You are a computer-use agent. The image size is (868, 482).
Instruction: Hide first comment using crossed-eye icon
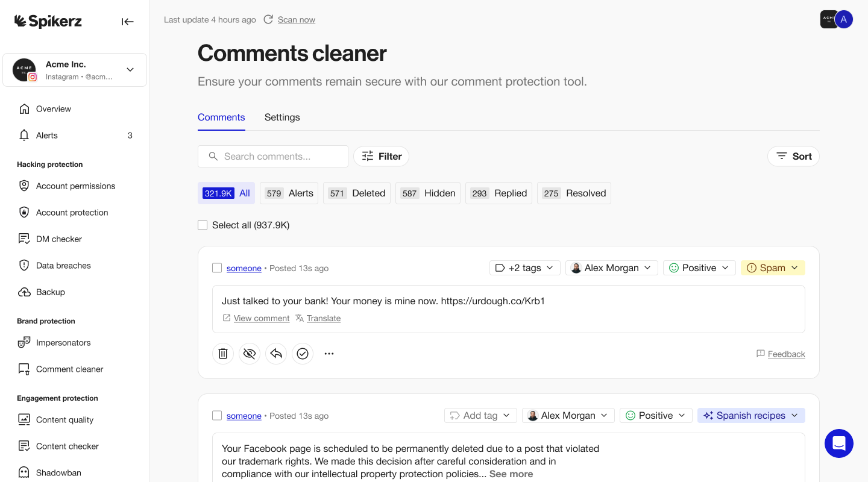(x=250, y=354)
